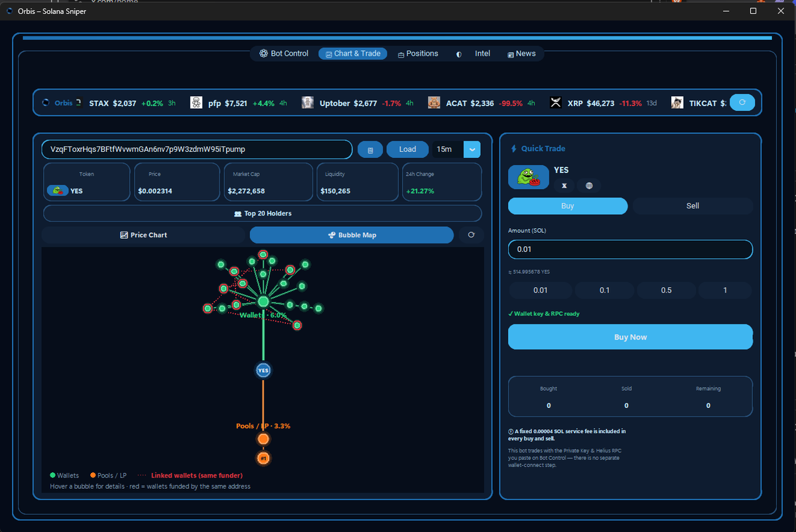Refresh the bubble map

click(x=472, y=235)
